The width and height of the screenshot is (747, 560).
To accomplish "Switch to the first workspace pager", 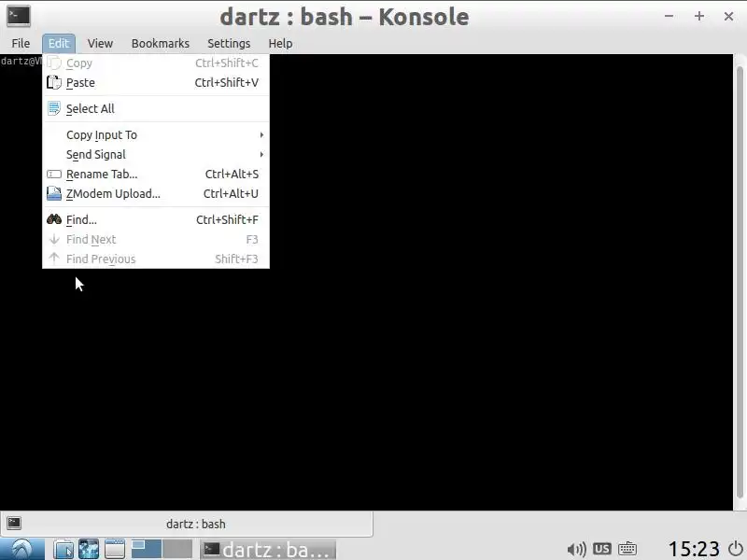I will click(x=146, y=549).
